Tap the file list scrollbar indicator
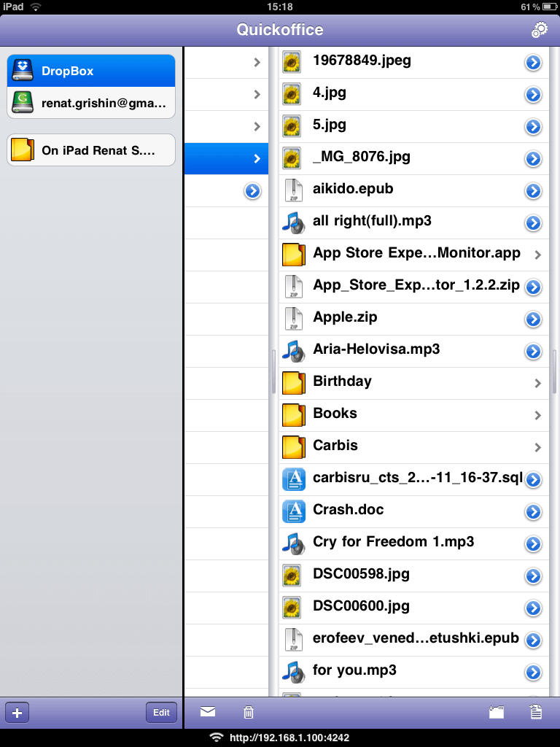The image size is (560, 747). 554,371
